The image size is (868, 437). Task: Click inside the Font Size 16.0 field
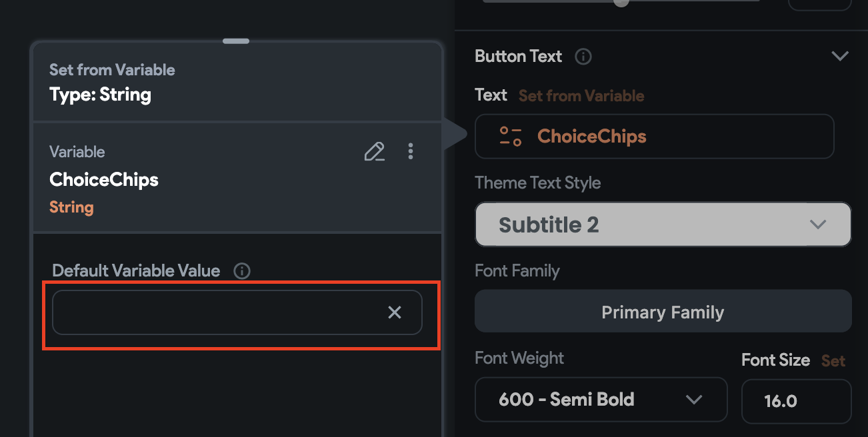pos(796,400)
